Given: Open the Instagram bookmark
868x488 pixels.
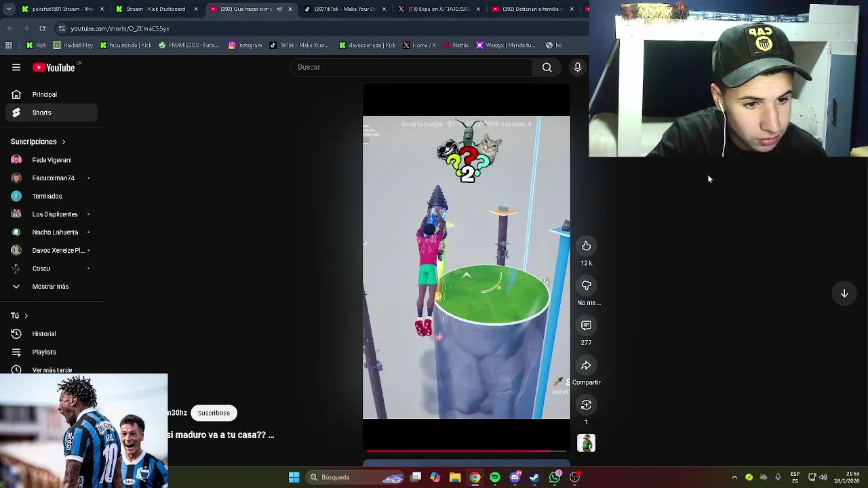Looking at the screenshot, I should tap(245, 45).
